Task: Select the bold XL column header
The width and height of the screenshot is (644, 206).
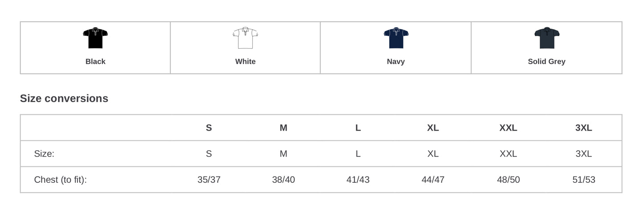Action: pyautogui.click(x=433, y=128)
